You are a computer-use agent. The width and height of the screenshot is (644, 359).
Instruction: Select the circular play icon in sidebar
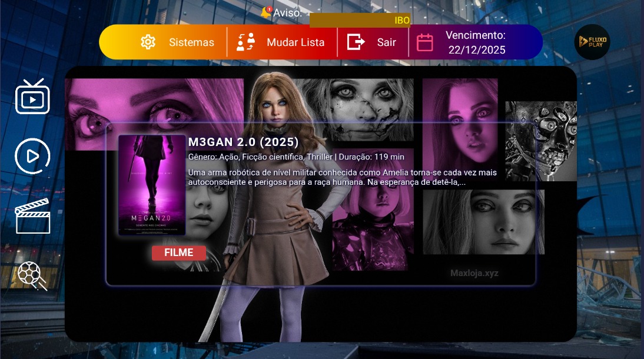pyautogui.click(x=32, y=157)
